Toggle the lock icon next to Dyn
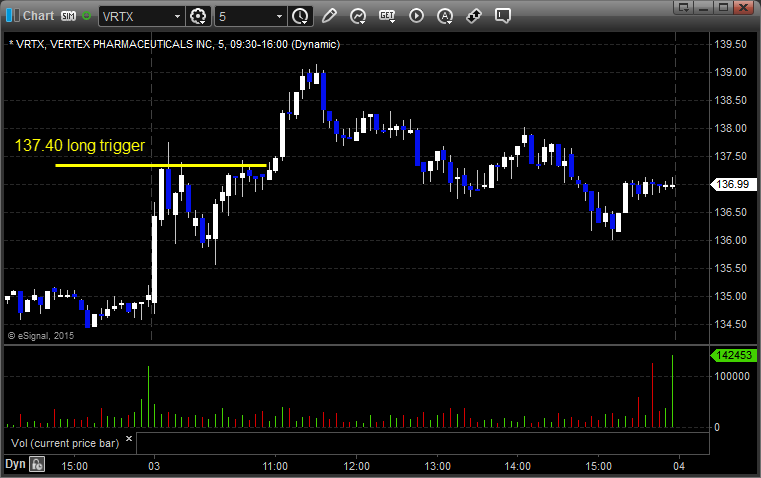Image resolution: width=761 pixels, height=478 pixels. [37, 464]
